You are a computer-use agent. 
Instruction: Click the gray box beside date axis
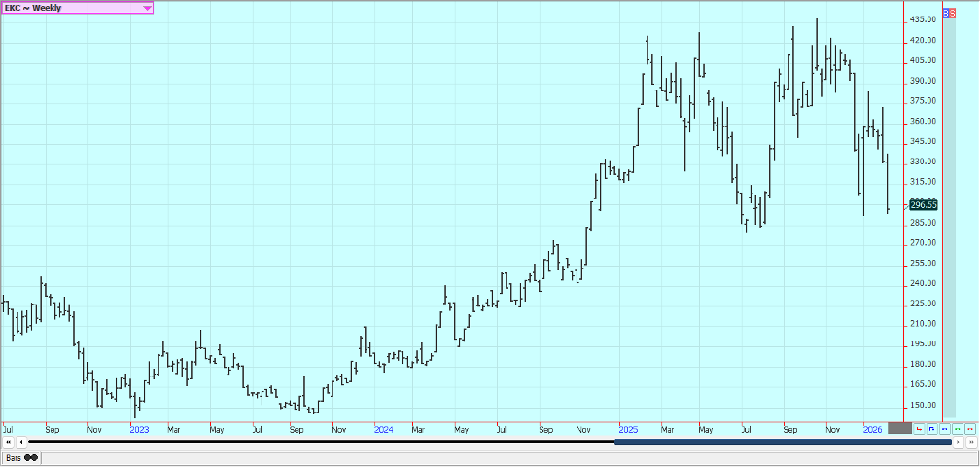(x=899, y=428)
